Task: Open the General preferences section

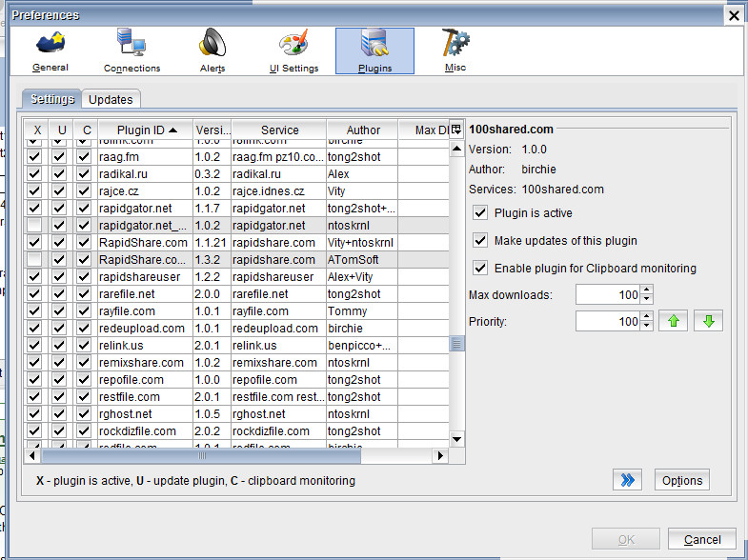Action: pos(50,51)
